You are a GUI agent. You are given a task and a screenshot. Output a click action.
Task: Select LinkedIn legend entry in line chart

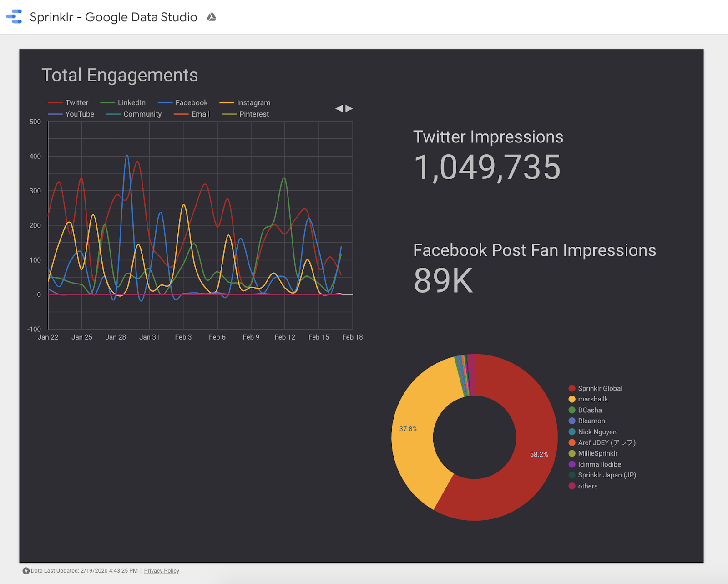tap(123, 103)
